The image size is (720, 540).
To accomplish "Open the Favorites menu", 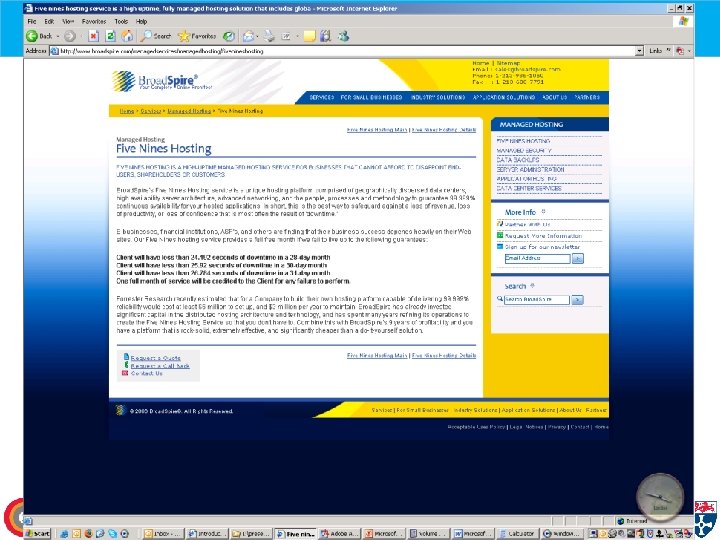I will (x=94, y=21).
